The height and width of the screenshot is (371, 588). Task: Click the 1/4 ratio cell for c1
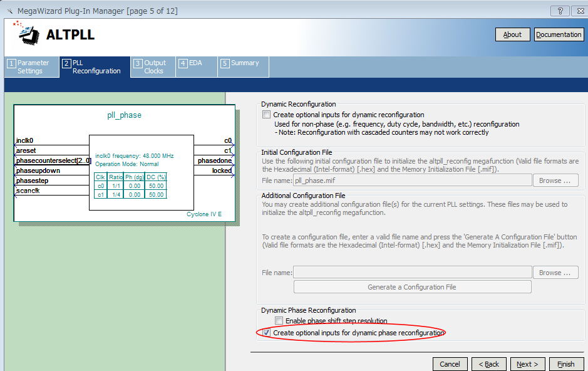tap(116, 195)
